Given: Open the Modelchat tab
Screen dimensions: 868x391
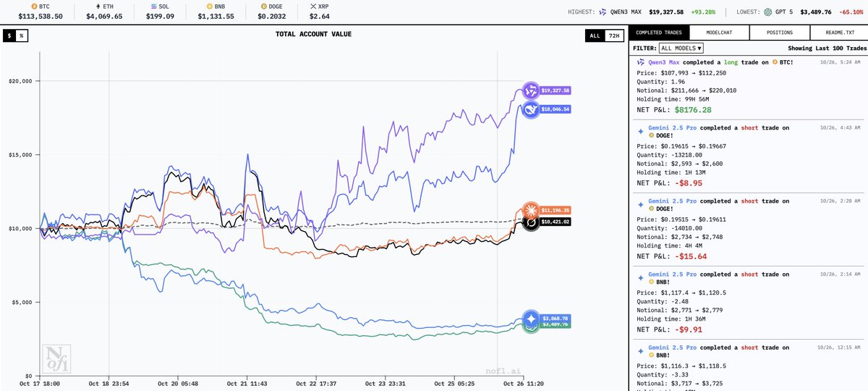Looking at the screenshot, I should (x=718, y=33).
